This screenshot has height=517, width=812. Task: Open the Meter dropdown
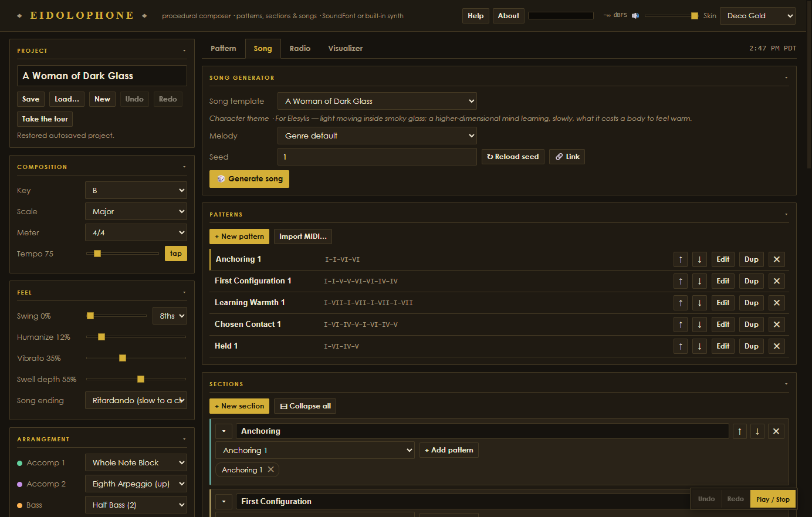click(136, 233)
